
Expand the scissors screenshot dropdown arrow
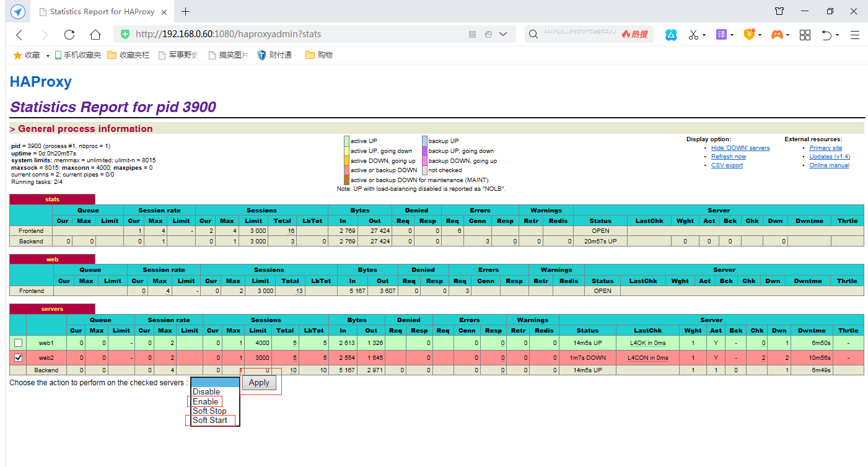704,35
